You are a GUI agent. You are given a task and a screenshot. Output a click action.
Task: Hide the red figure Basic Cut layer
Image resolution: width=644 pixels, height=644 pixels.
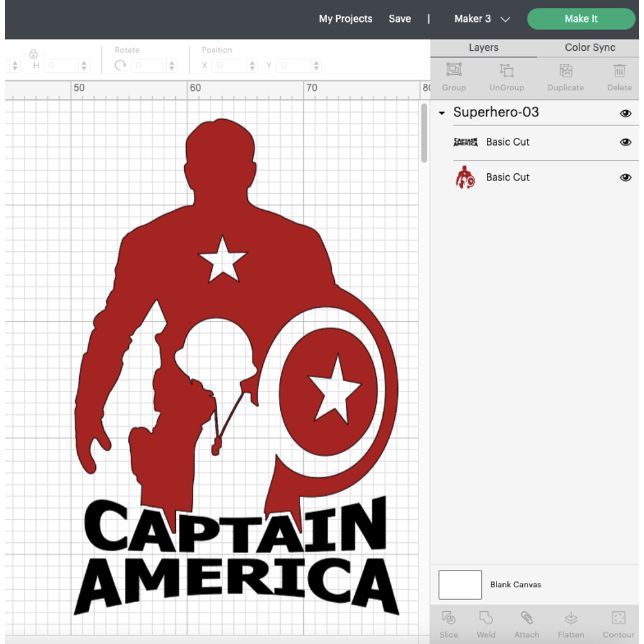tap(625, 177)
